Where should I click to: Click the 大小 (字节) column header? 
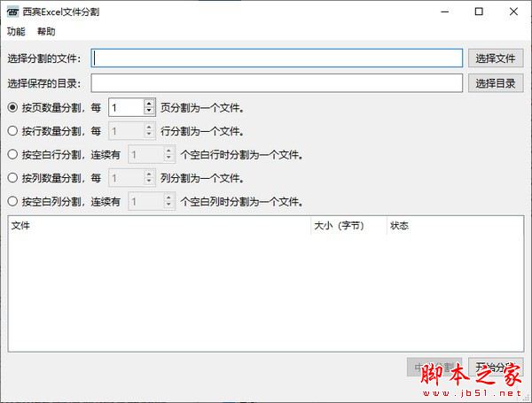point(348,225)
